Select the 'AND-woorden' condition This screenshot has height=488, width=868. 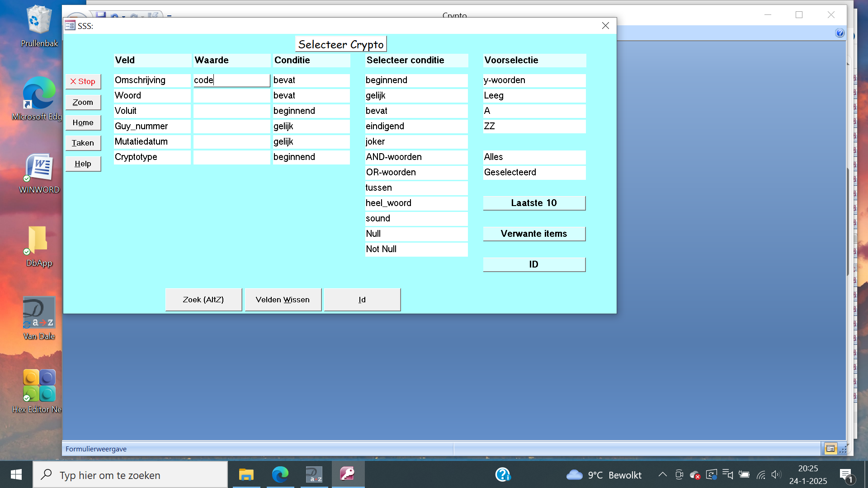(x=416, y=157)
